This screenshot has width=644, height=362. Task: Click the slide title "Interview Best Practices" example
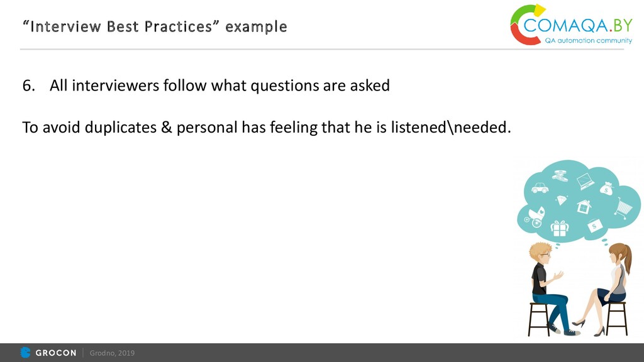(x=155, y=26)
